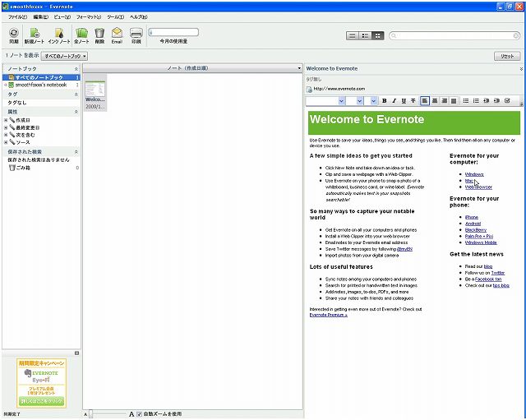Create an ink note (インクノート)

click(59, 35)
